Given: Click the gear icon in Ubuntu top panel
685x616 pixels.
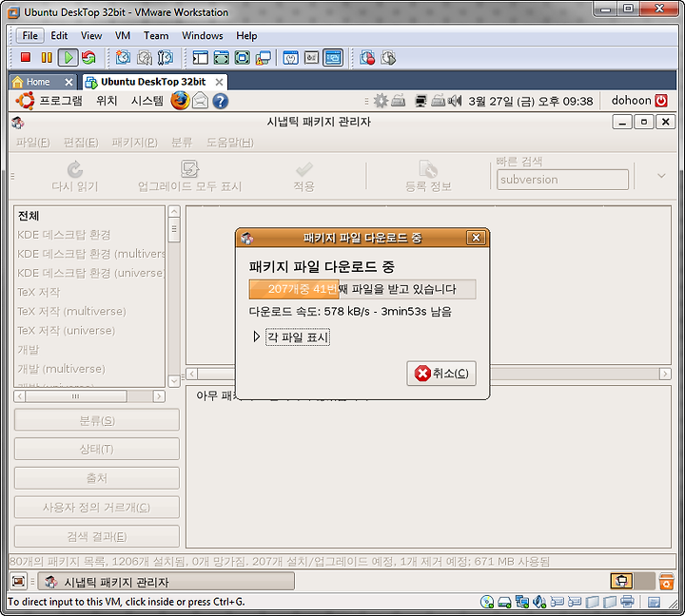Looking at the screenshot, I should [x=381, y=101].
